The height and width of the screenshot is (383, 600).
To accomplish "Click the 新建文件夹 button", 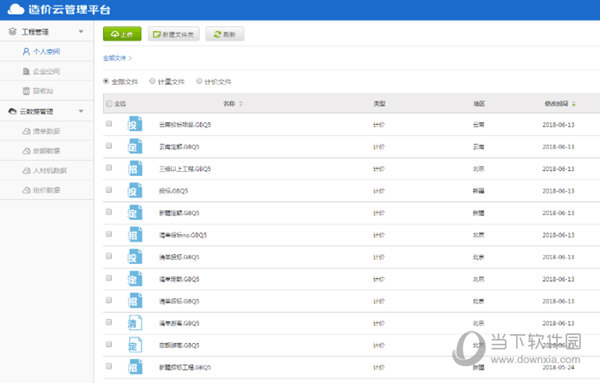I will click(174, 34).
